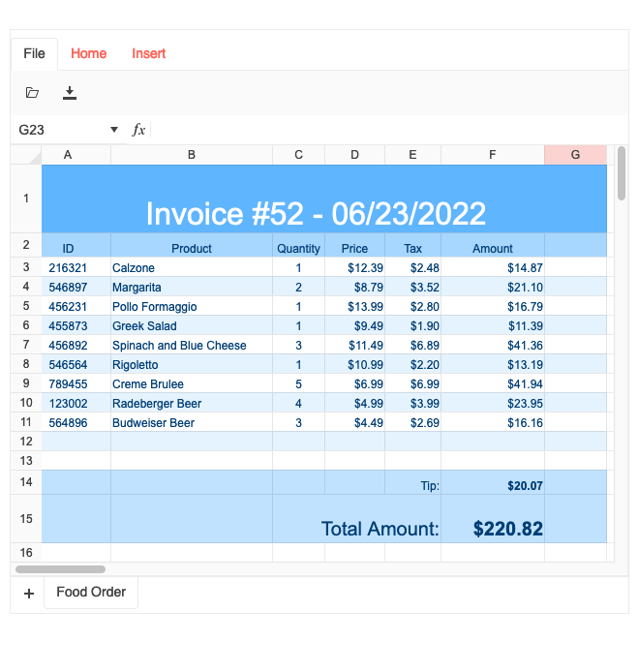Click into the formula bar input

click(388, 130)
